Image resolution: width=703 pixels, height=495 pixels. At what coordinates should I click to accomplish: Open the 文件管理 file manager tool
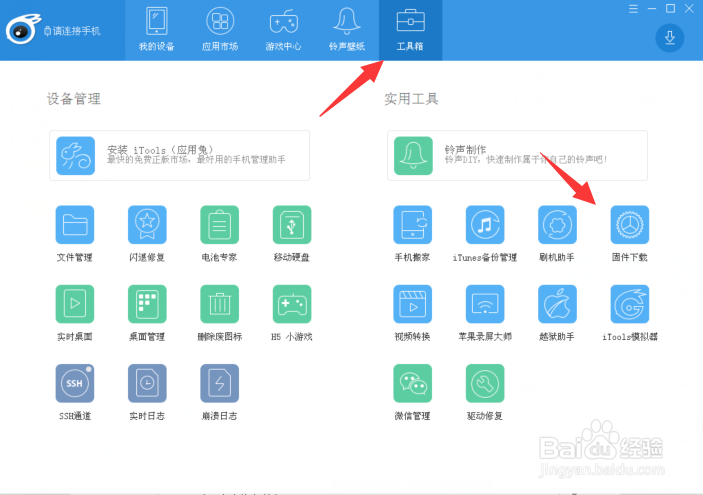(x=75, y=225)
